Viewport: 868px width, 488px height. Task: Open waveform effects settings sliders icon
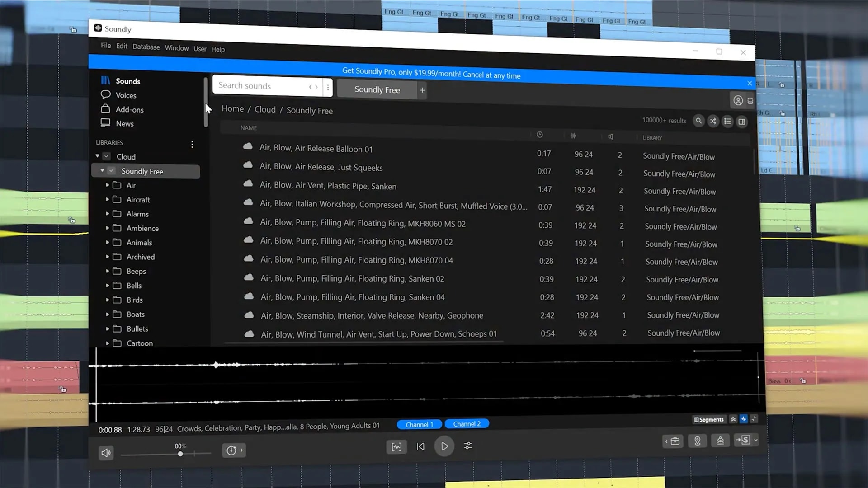pyautogui.click(x=468, y=446)
